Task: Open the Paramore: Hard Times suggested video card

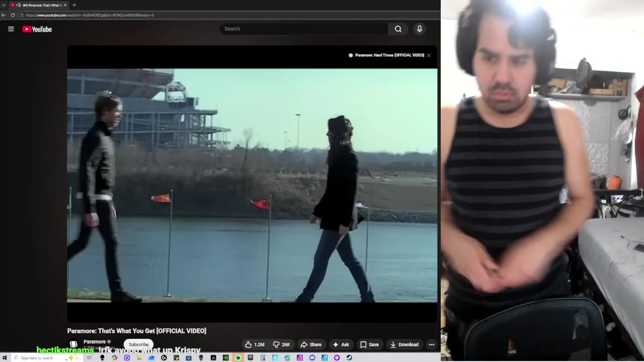Action: [x=386, y=55]
